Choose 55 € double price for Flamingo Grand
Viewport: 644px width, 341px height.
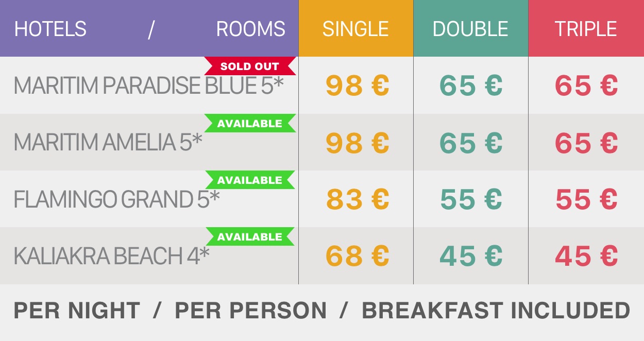(471, 199)
